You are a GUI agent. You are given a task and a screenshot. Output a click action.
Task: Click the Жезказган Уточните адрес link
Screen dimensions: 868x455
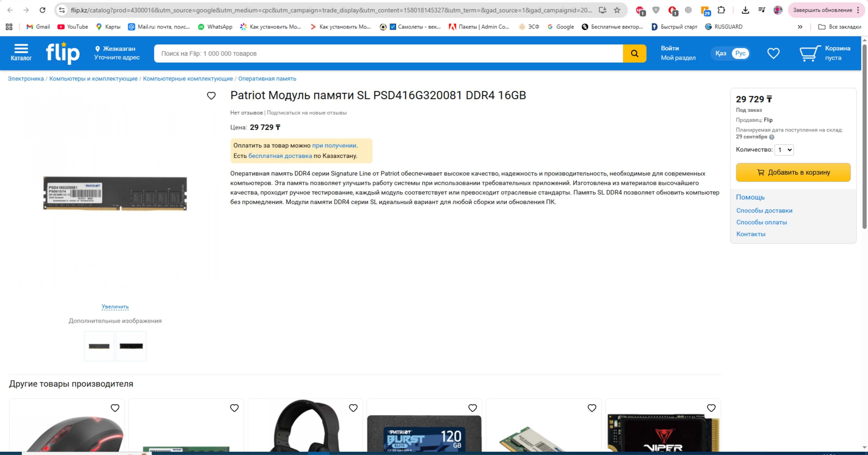117,53
